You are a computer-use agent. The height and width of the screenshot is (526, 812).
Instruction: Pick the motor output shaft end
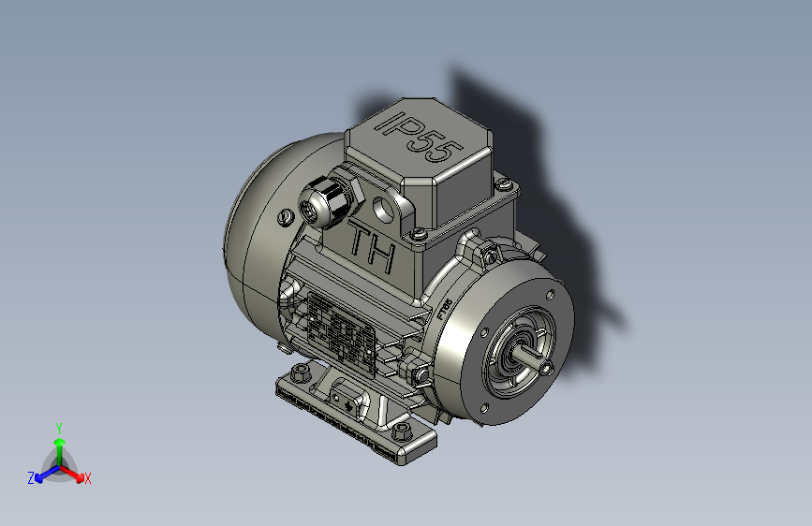click(546, 368)
